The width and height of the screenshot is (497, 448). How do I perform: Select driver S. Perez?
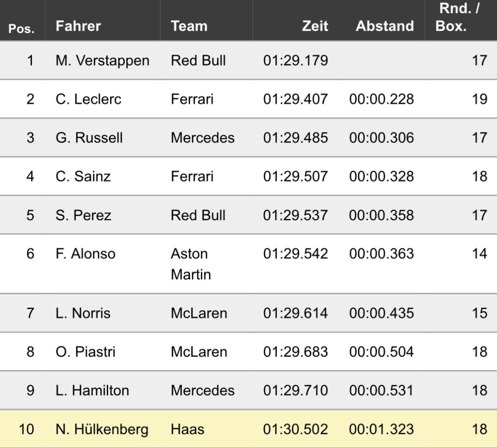point(83,215)
